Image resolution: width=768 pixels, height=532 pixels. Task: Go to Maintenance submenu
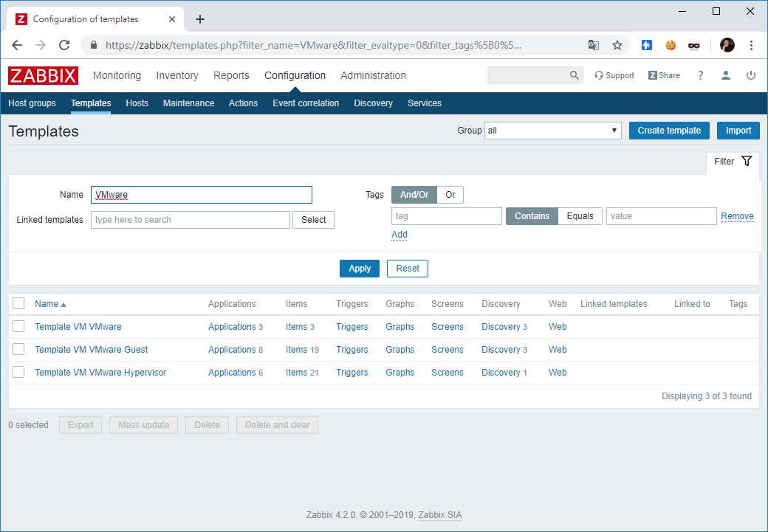pos(188,103)
